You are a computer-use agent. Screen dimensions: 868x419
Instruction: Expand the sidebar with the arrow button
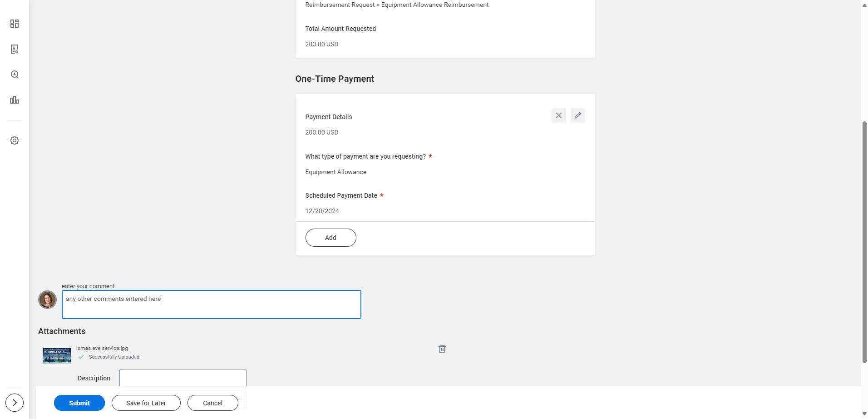pyautogui.click(x=15, y=403)
